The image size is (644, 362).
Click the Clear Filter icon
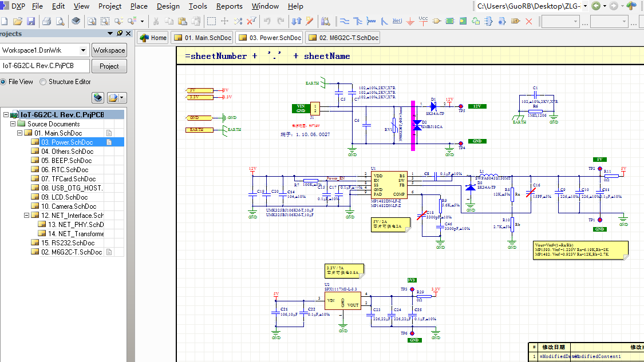pos(251,21)
